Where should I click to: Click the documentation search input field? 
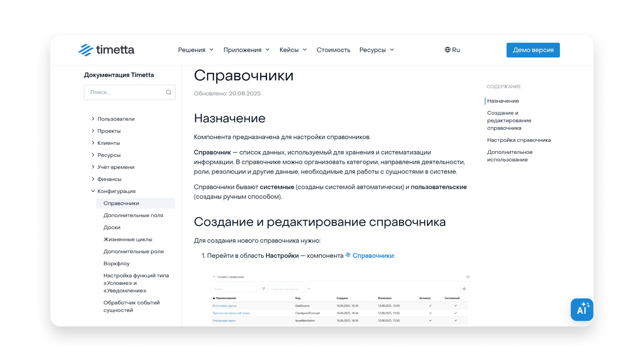click(124, 92)
